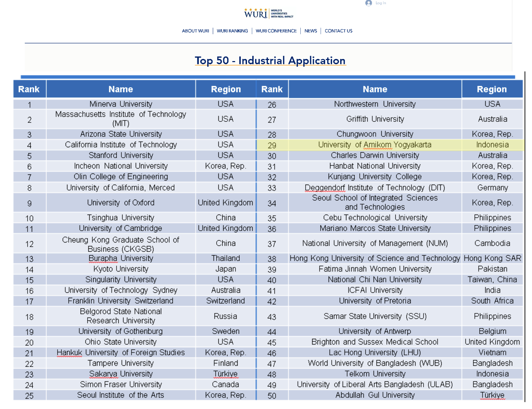
Task: Click the highlighted Indonesia region cell
Action: pyautogui.click(x=492, y=145)
